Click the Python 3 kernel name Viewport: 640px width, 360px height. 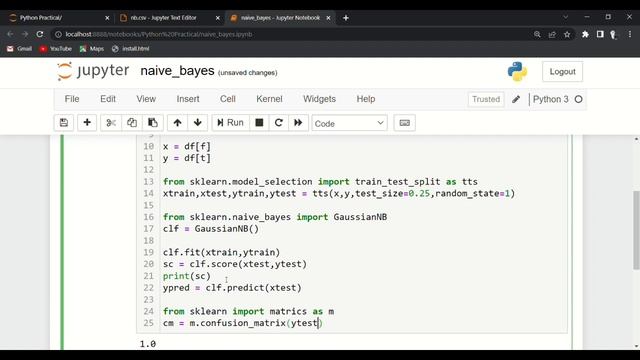click(551, 99)
